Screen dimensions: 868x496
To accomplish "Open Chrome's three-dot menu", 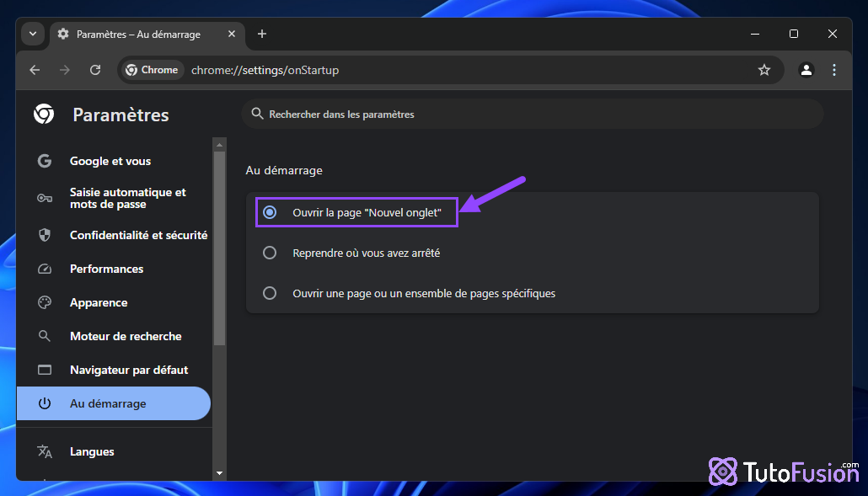I will click(834, 70).
